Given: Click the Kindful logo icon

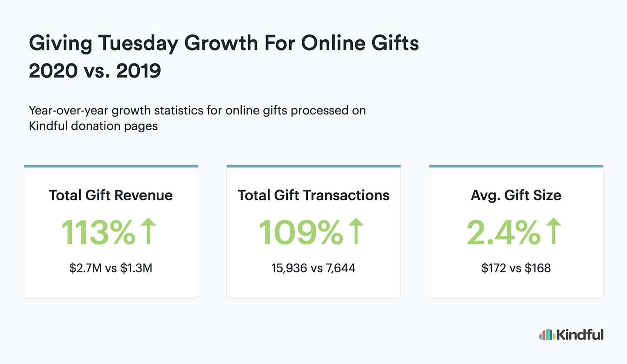Looking at the screenshot, I should 547,334.
